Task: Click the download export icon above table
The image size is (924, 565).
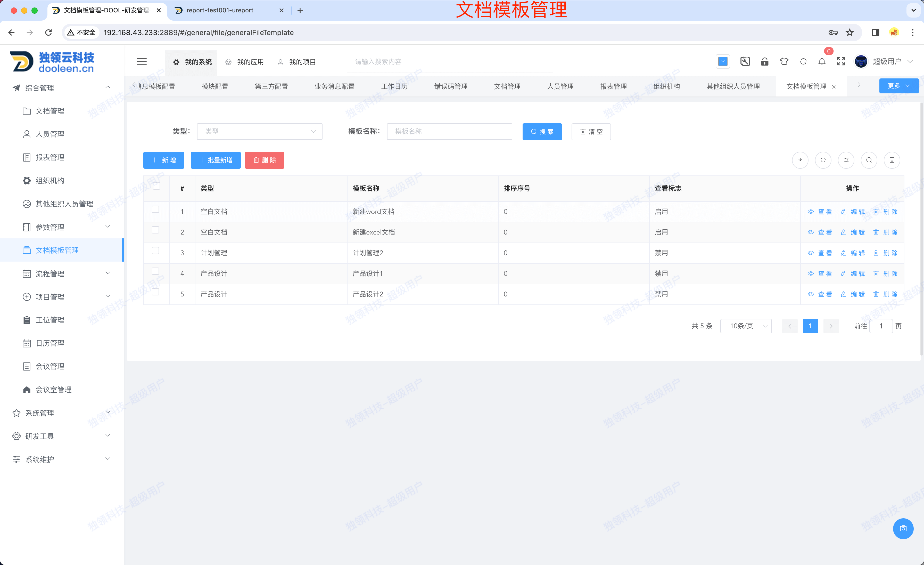Action: click(x=800, y=160)
